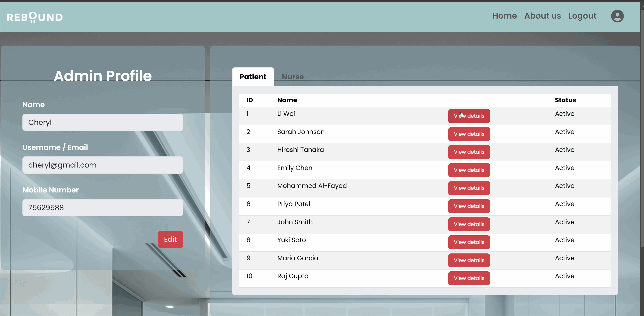Click the Username / Email field
Screen dimensions: 644x316
(102, 165)
